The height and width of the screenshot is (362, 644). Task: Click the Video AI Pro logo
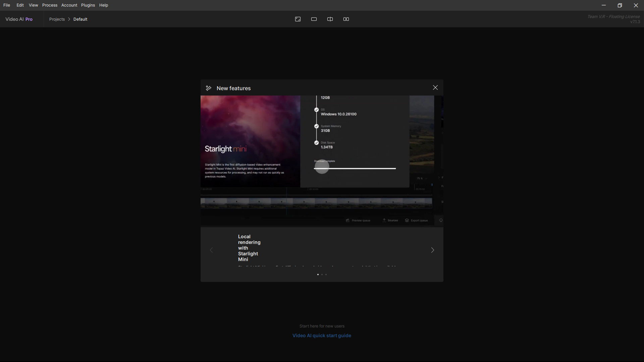click(x=19, y=19)
